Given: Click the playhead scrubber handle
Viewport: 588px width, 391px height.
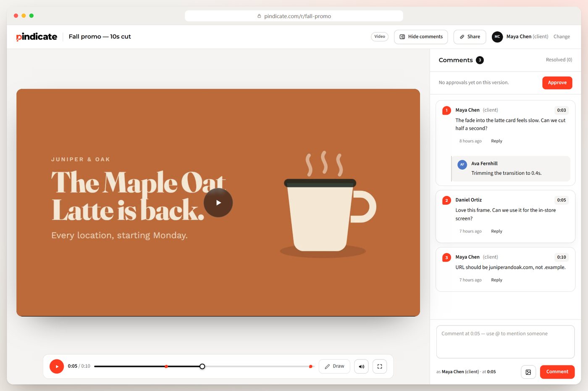Looking at the screenshot, I should pos(202,366).
